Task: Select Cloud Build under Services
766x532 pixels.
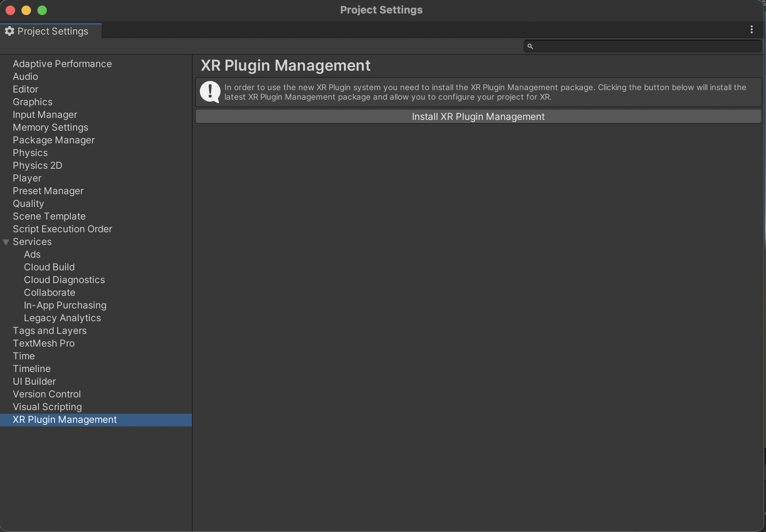Action: point(49,267)
